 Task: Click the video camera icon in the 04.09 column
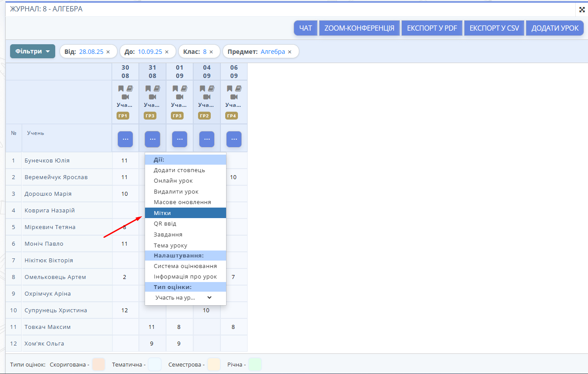pyautogui.click(x=207, y=97)
